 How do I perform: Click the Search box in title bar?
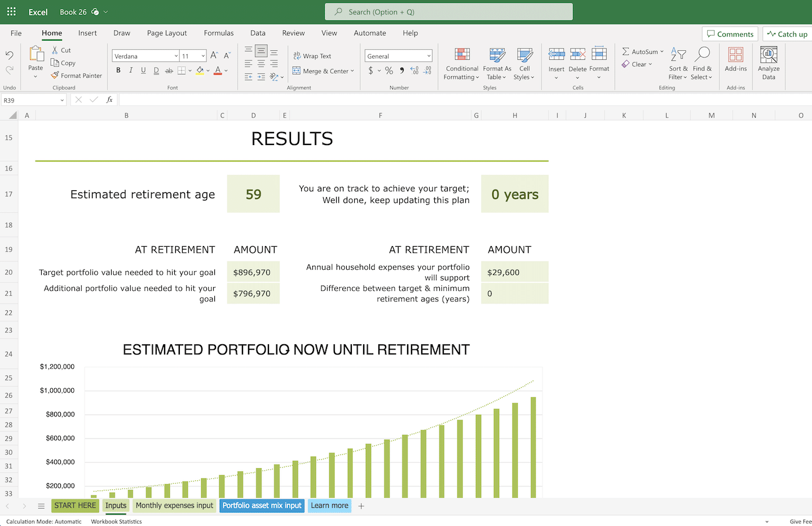click(449, 12)
